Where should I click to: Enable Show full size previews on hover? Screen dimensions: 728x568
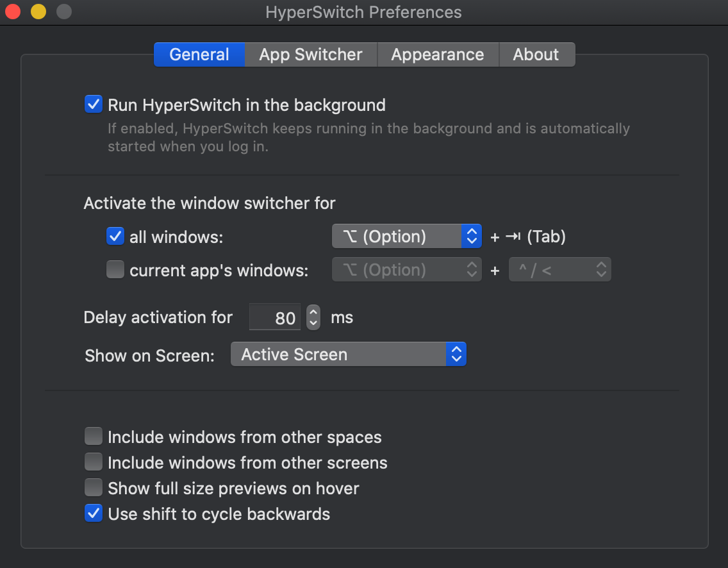(94, 488)
